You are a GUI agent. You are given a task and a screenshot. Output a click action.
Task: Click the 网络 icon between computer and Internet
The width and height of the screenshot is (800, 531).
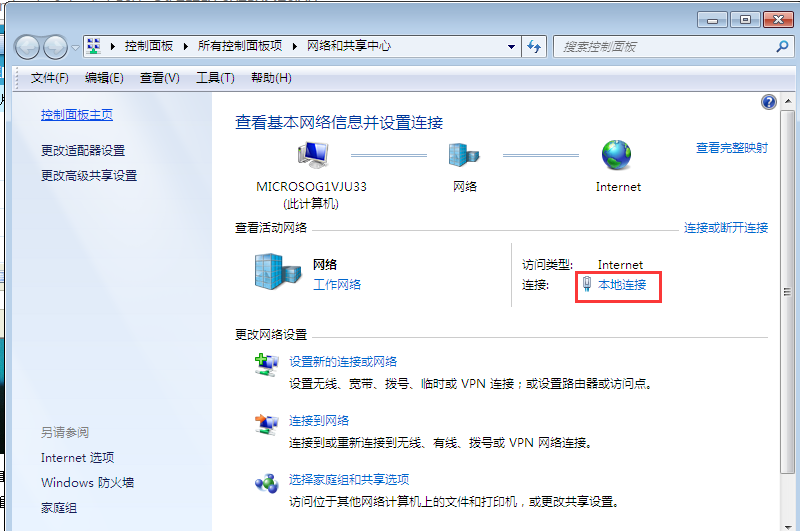[x=465, y=155]
